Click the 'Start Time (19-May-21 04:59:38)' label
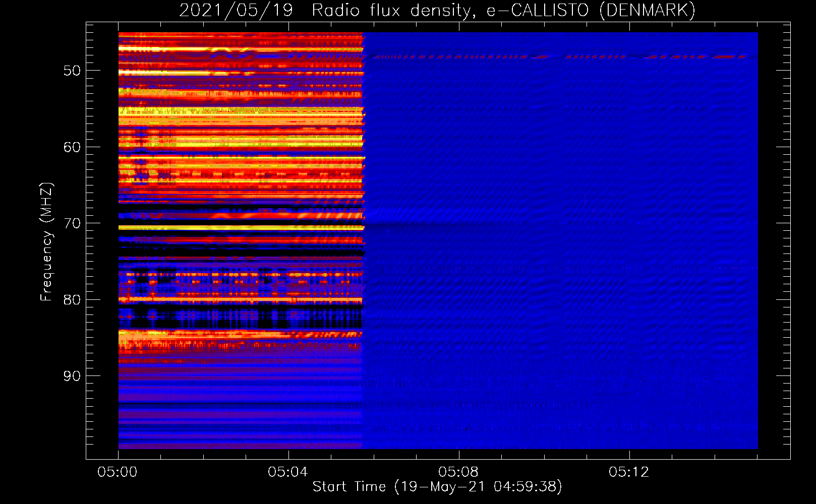The height and width of the screenshot is (504, 816). (437, 487)
